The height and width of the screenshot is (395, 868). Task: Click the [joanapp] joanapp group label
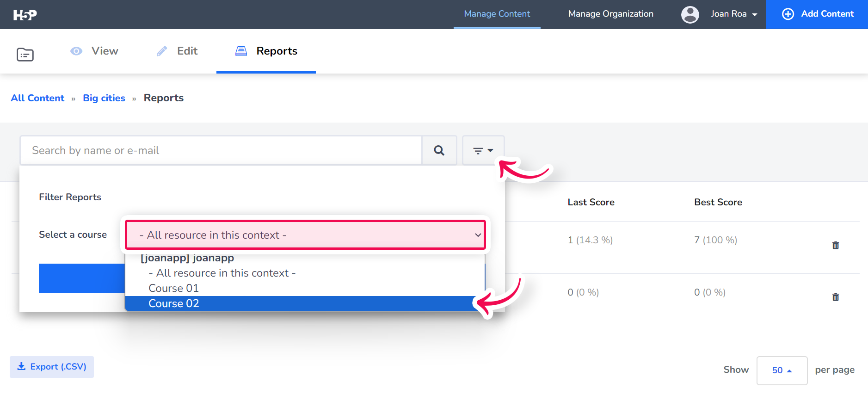pos(187,258)
